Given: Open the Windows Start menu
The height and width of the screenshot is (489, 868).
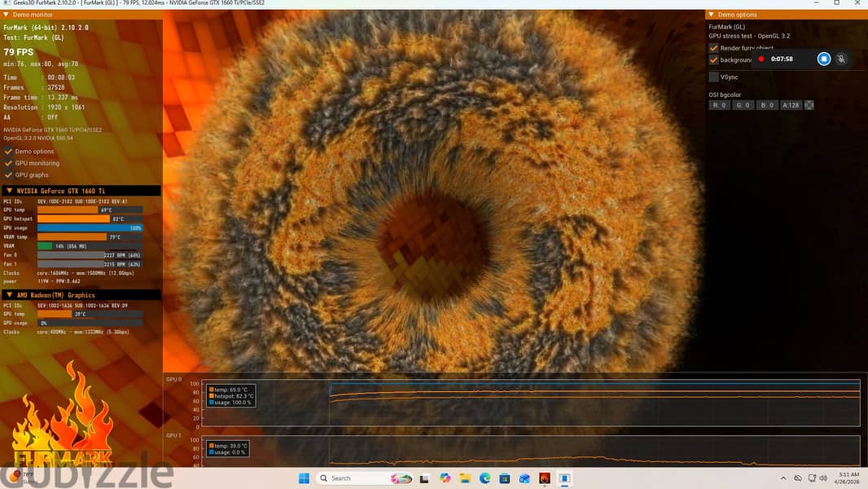Looking at the screenshot, I should pos(304,478).
